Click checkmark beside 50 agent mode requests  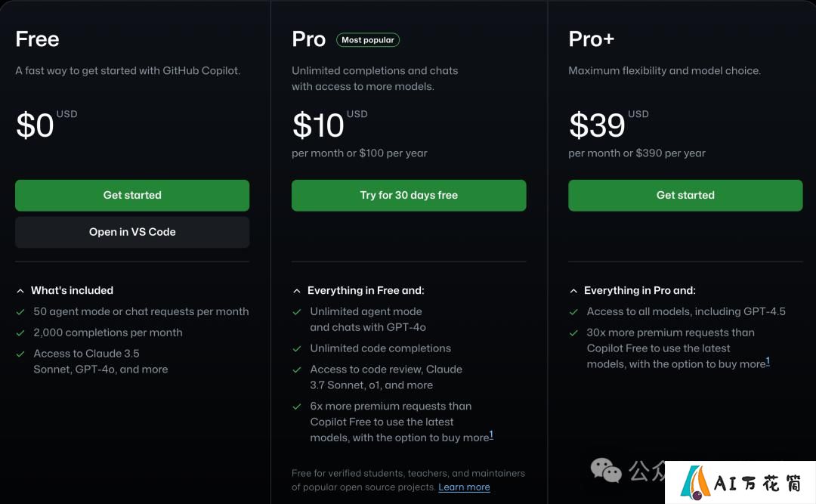pos(20,312)
